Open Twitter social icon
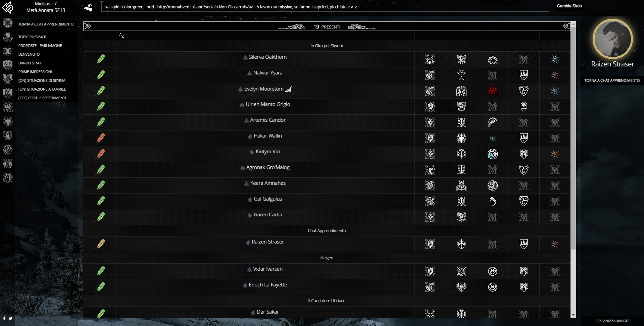Screen dimensions: 644x326 click(10, 318)
